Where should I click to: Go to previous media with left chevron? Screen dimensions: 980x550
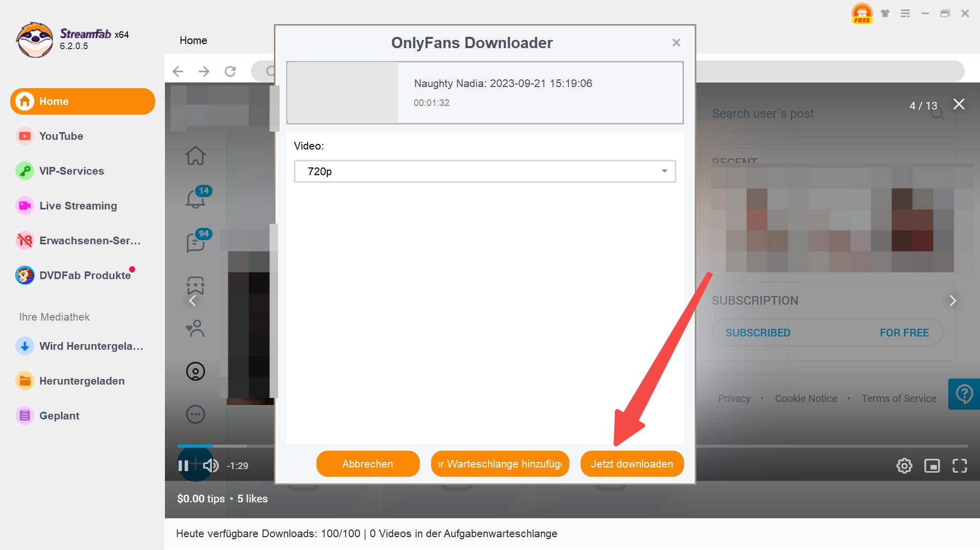193,301
